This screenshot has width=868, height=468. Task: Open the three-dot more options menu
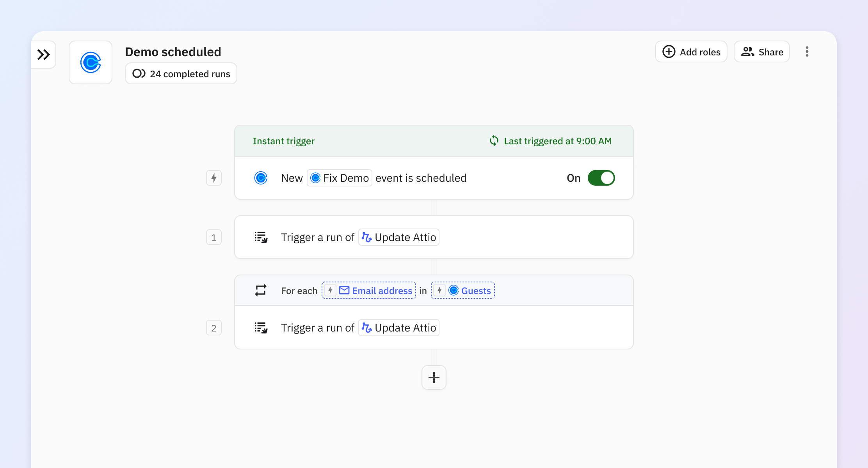click(x=807, y=52)
